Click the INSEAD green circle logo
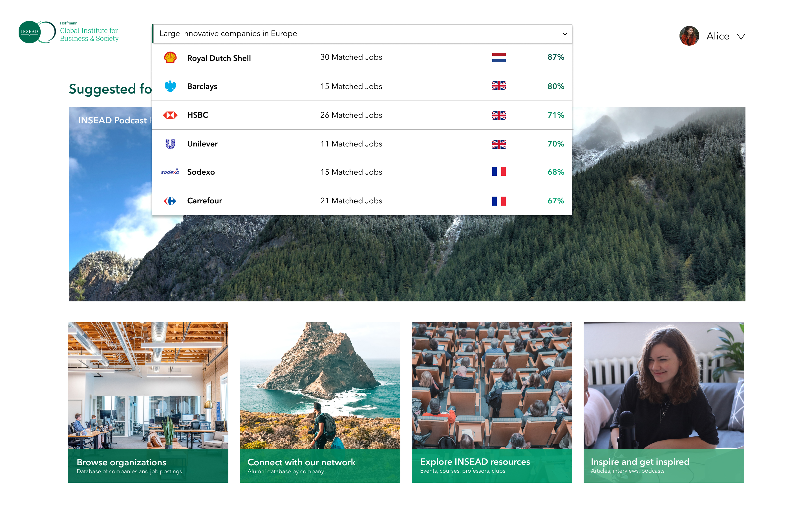This screenshot has height=507, width=812. (30, 32)
